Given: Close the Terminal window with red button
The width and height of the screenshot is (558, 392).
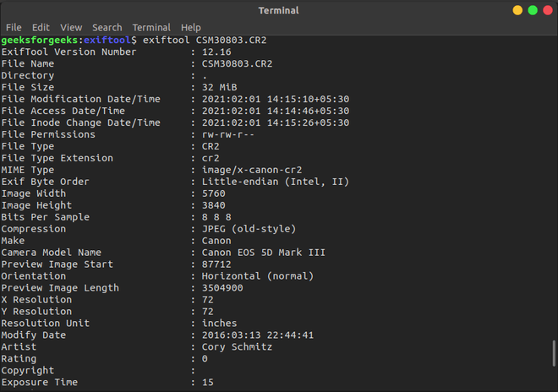Looking at the screenshot, I should click(x=549, y=10).
